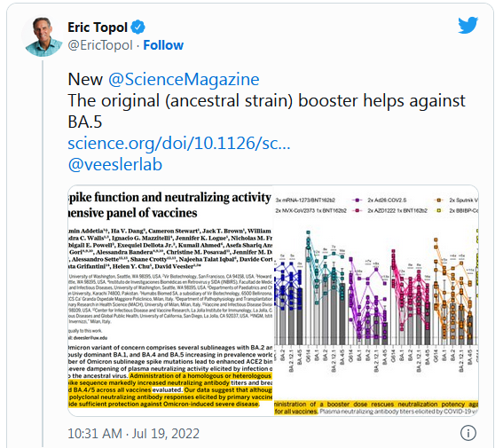This screenshot has height=448, width=495.
Task: Click the tweet text about the ancestral strain booster
Action: [x=266, y=111]
